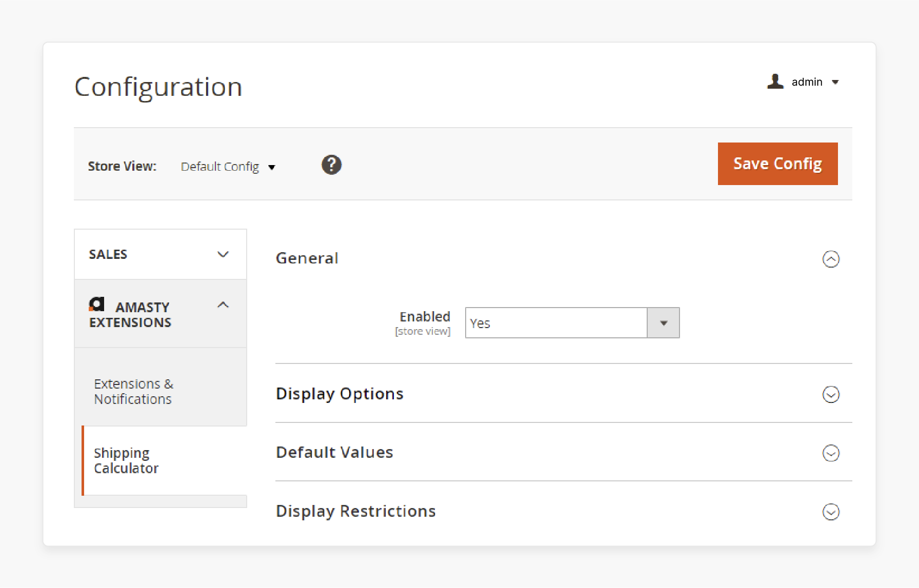Screen dimensions: 919x588
Task: Click the Display Options heading
Action: click(339, 394)
